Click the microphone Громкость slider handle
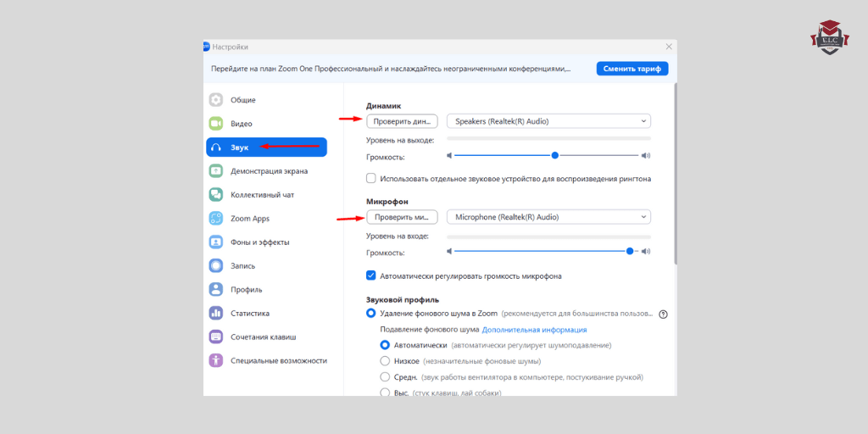 [x=630, y=251]
